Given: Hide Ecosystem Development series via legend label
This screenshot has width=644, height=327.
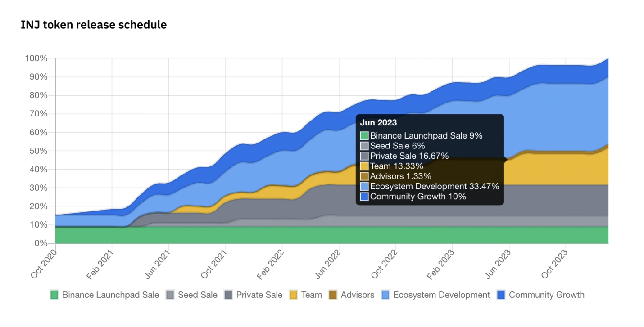Looking at the screenshot, I should pyautogui.click(x=441, y=295).
